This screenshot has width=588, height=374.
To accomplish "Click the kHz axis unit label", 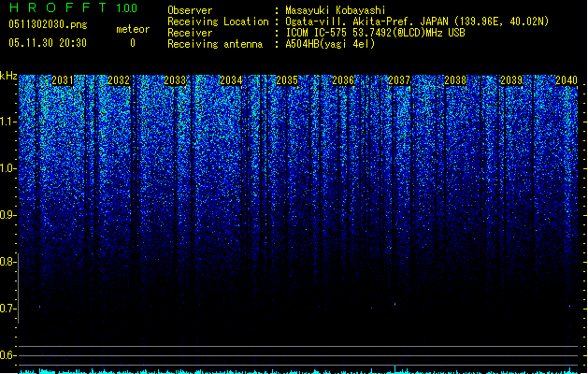I will (x=8, y=76).
